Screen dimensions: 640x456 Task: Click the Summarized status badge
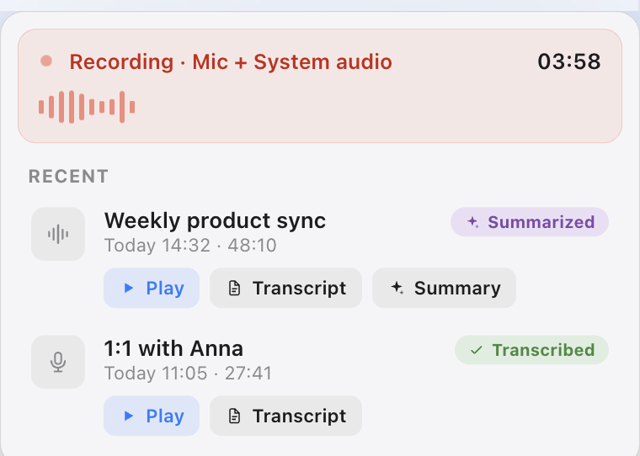pos(529,222)
